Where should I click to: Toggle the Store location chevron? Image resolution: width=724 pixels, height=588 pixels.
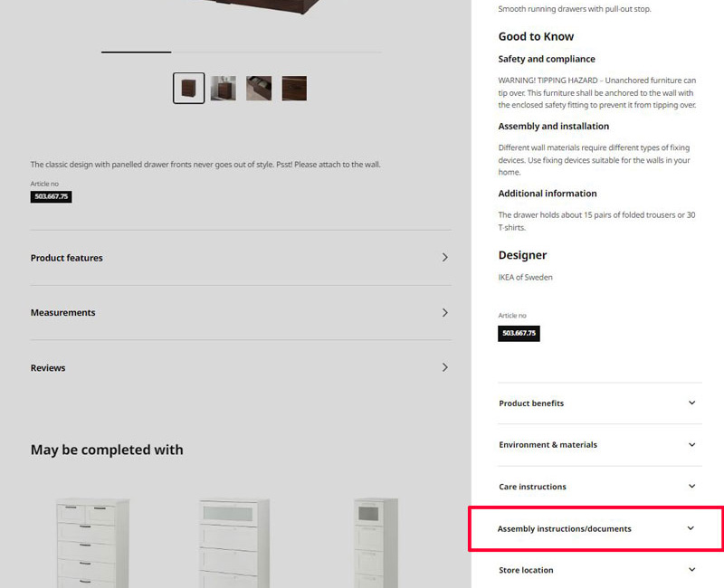(x=691, y=570)
